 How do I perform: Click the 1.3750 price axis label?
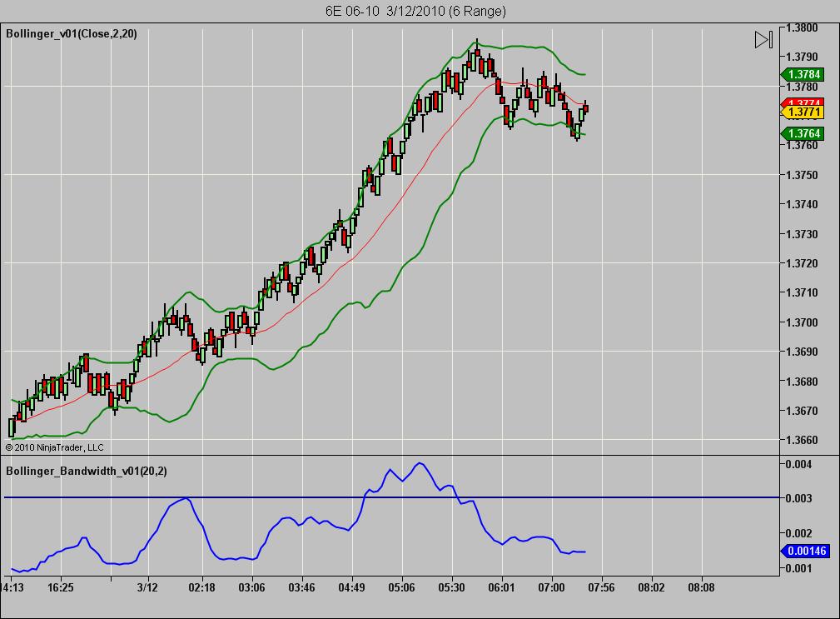tap(802, 175)
